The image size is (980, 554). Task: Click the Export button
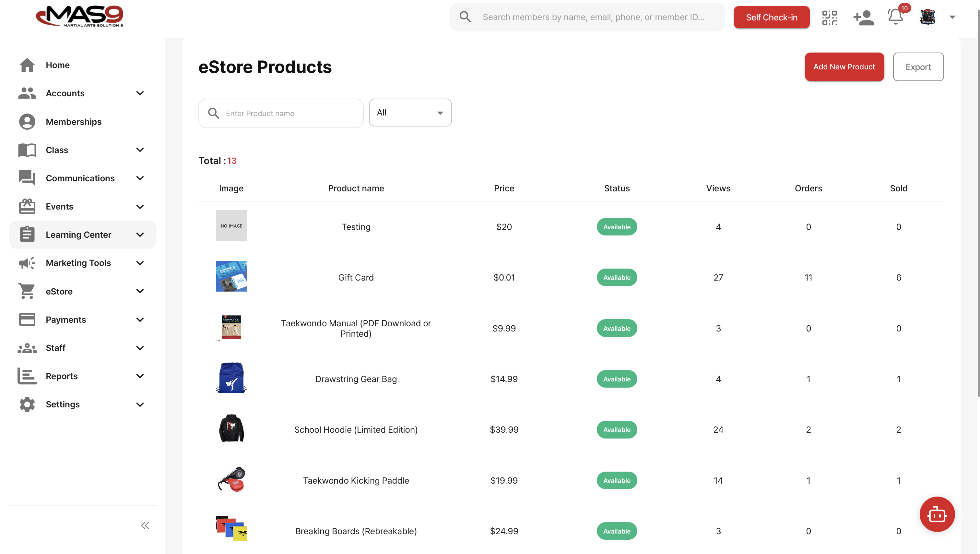pos(918,66)
